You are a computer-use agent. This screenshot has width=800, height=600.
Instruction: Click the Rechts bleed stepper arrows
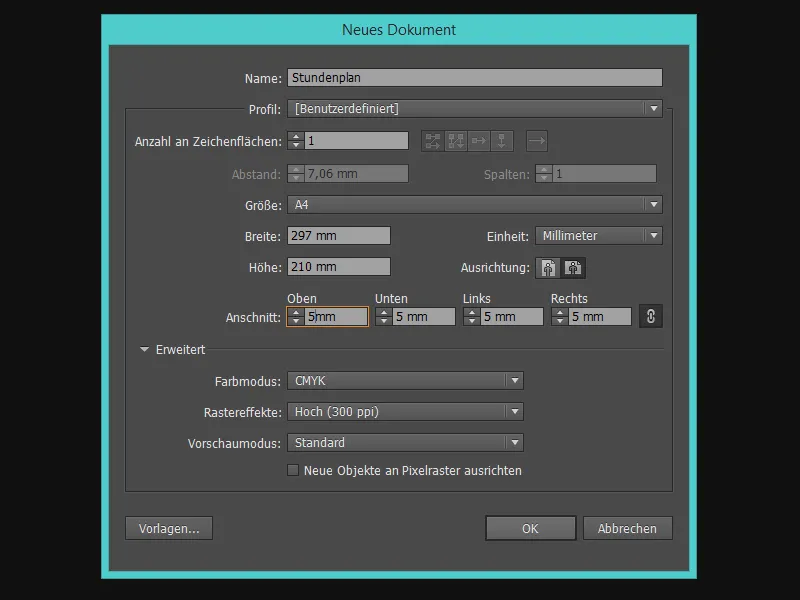click(x=560, y=316)
